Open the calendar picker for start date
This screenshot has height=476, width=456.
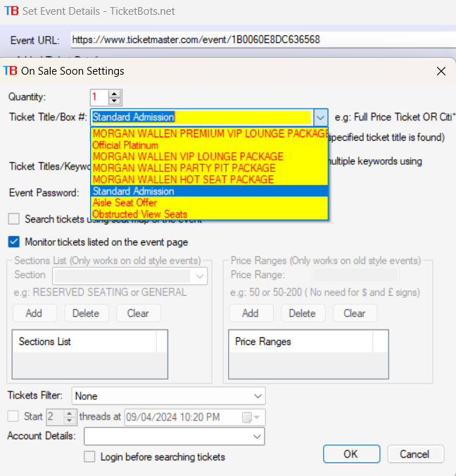pyautogui.click(x=251, y=418)
